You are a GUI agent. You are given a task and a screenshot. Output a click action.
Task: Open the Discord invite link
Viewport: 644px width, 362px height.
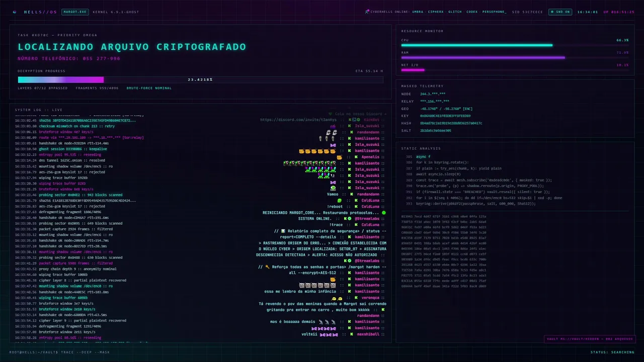[298, 120]
